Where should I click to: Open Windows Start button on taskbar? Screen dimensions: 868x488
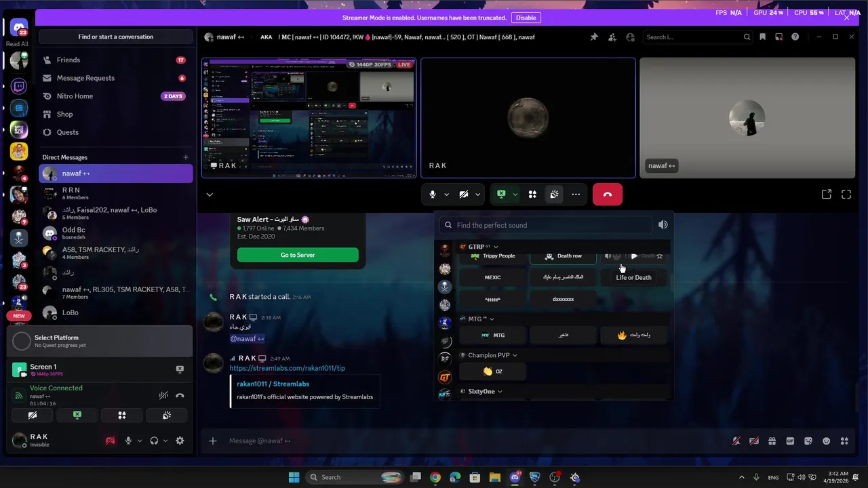[294, 477]
